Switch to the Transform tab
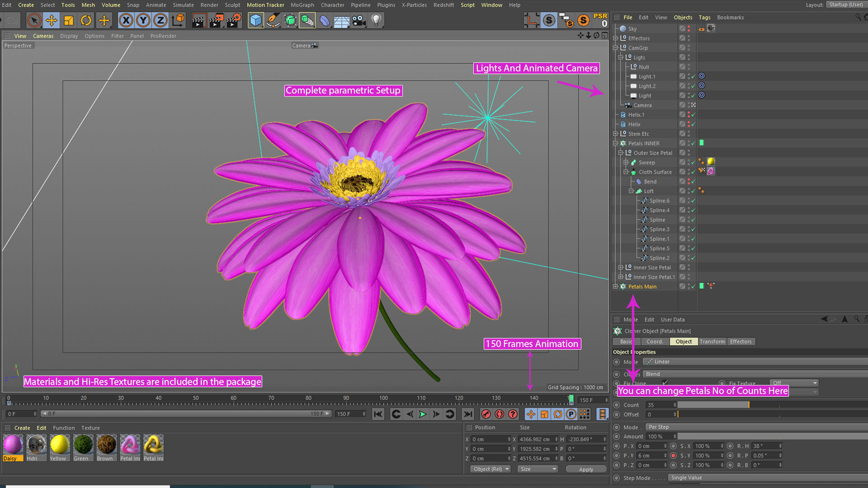Screen dimensions: 868x488 click(x=712, y=342)
